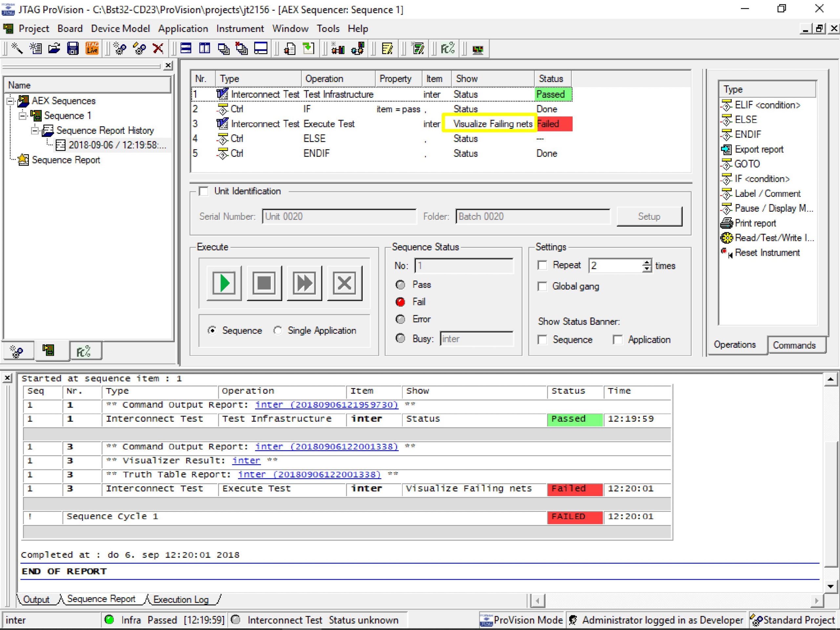Image resolution: width=840 pixels, height=630 pixels.
Task: Check Application status banner option
Action: (618, 340)
